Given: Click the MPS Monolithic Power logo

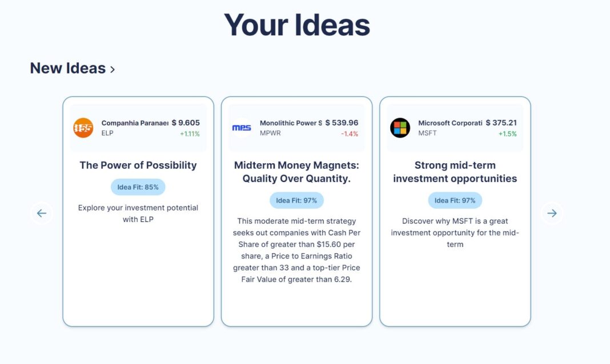Looking at the screenshot, I should point(242,128).
